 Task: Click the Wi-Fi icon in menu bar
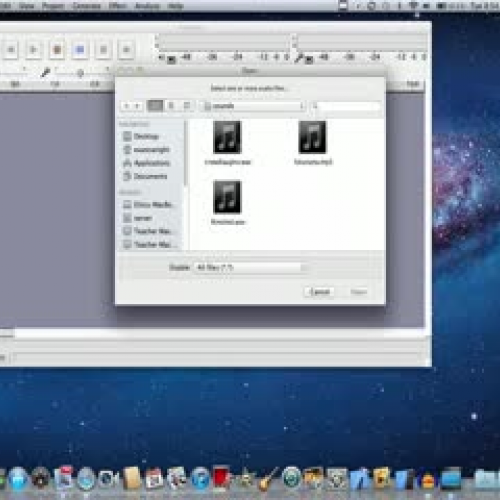coord(413,6)
